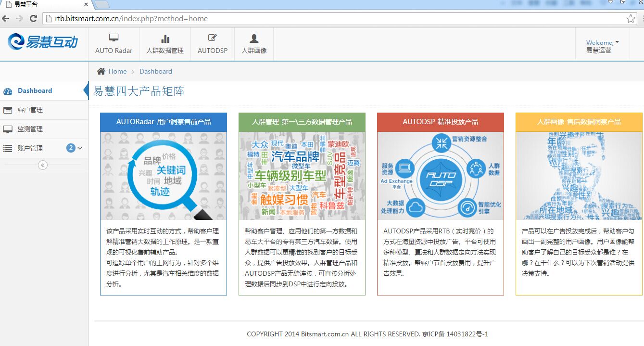Expand the 账户管理 submenu chevron

80,148
